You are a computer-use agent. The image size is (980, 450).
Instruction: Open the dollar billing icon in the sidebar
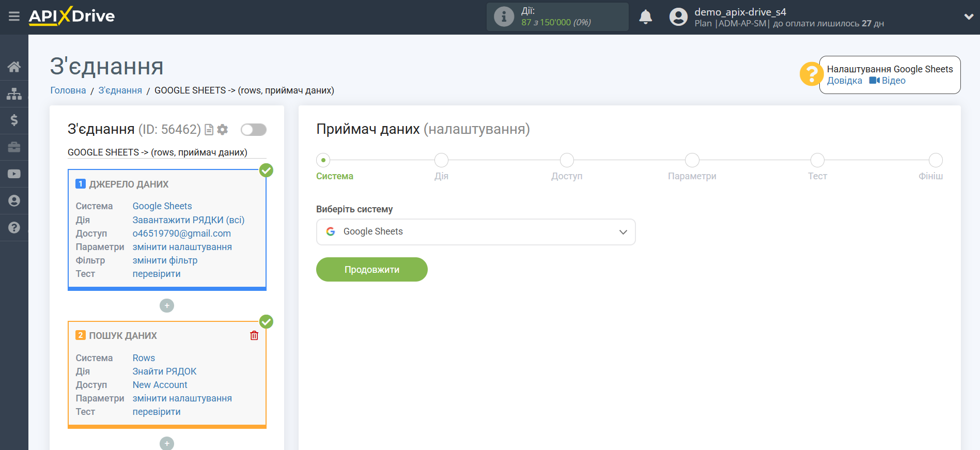pyautogui.click(x=14, y=120)
